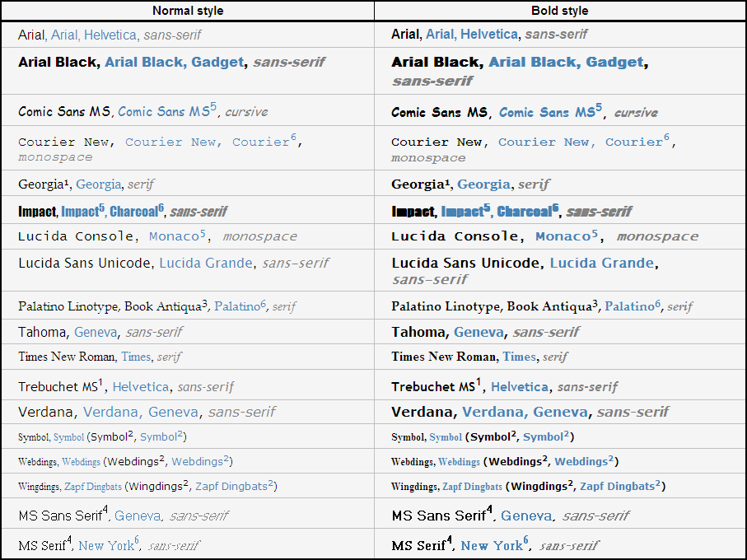This screenshot has width=747, height=560.
Task: Open the blue Georgia link in Normal column
Action: (x=98, y=184)
